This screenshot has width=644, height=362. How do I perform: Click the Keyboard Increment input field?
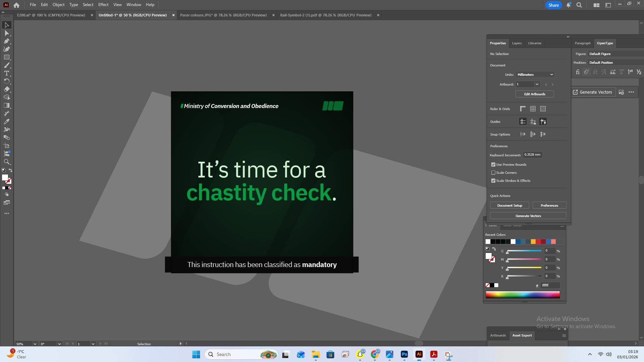(x=532, y=155)
